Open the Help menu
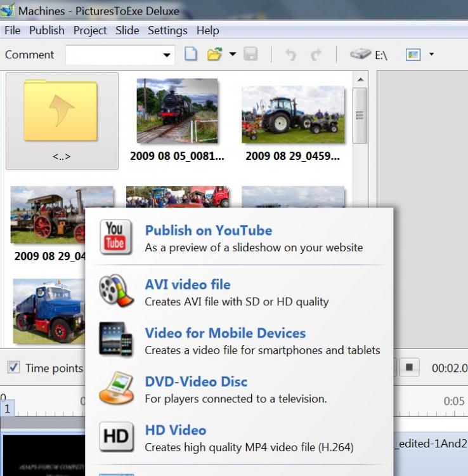Screen dimensions: 468x476 (207, 30)
